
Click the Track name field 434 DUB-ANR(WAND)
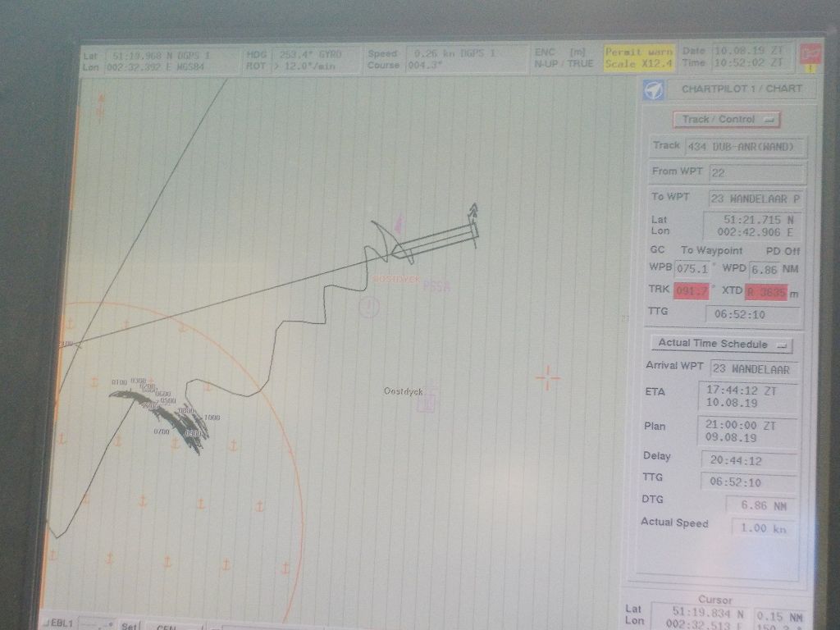click(744, 147)
